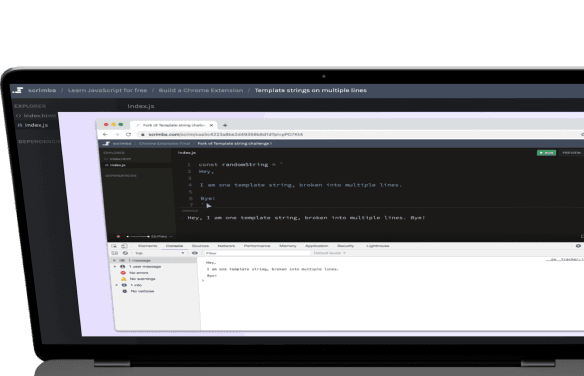The image size is (584, 376).
Task: Switch to the Performance DevTools tab
Action: coord(257,246)
